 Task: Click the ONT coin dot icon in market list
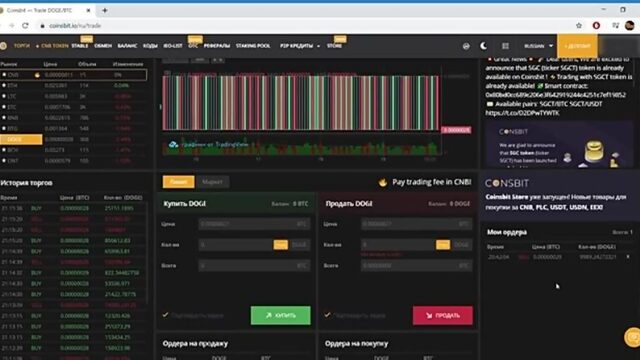click(x=4, y=161)
